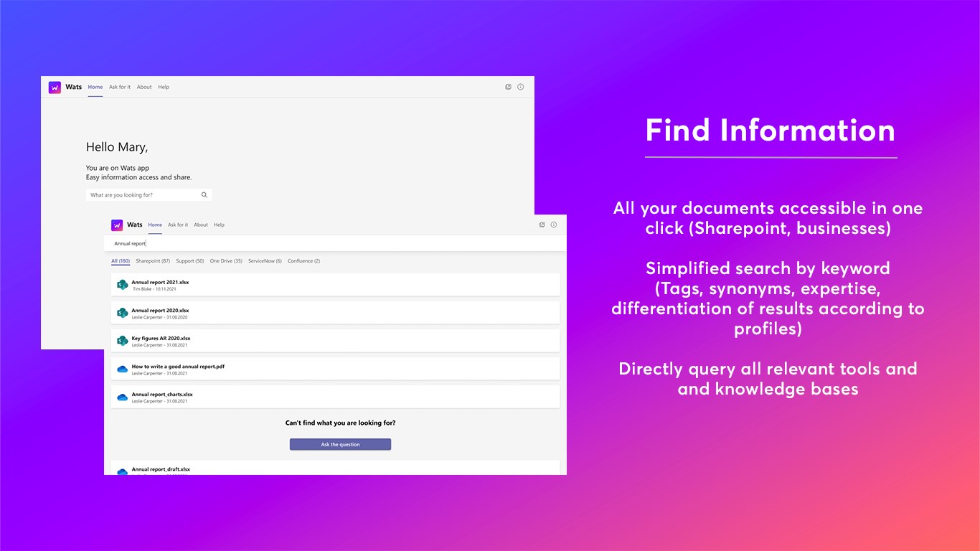Click OneDrive icon beside Annual report_charts.xlsx

click(122, 397)
